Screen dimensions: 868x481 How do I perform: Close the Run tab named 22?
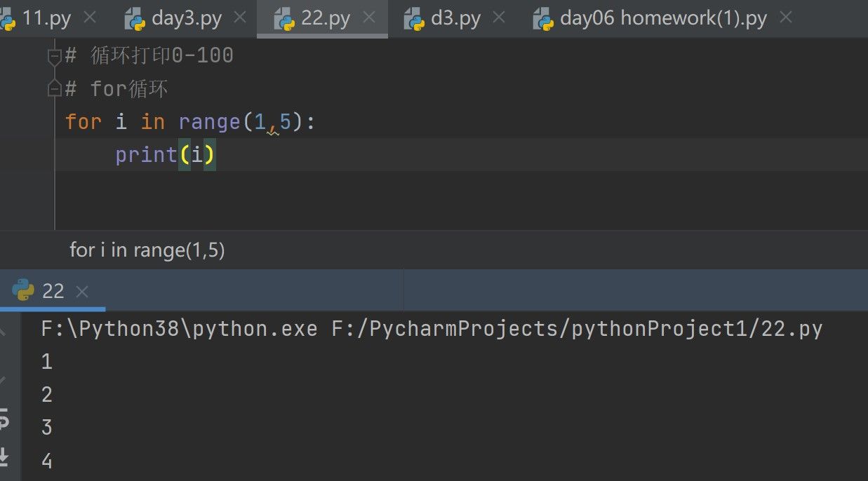tap(81, 291)
